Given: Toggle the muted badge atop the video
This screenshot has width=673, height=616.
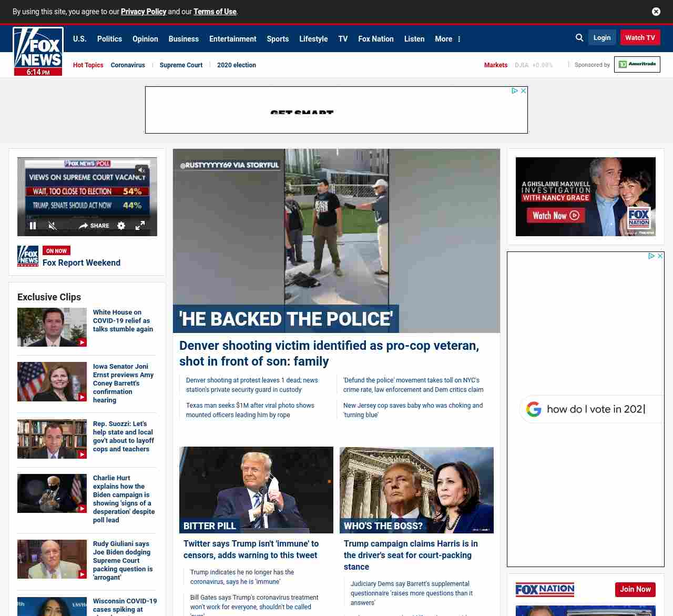Looking at the screenshot, I should pos(141,170).
